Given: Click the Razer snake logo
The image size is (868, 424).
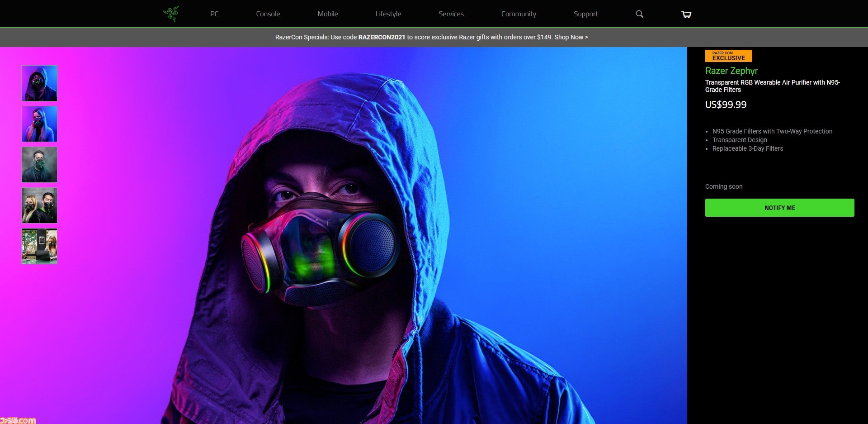Looking at the screenshot, I should click(171, 14).
